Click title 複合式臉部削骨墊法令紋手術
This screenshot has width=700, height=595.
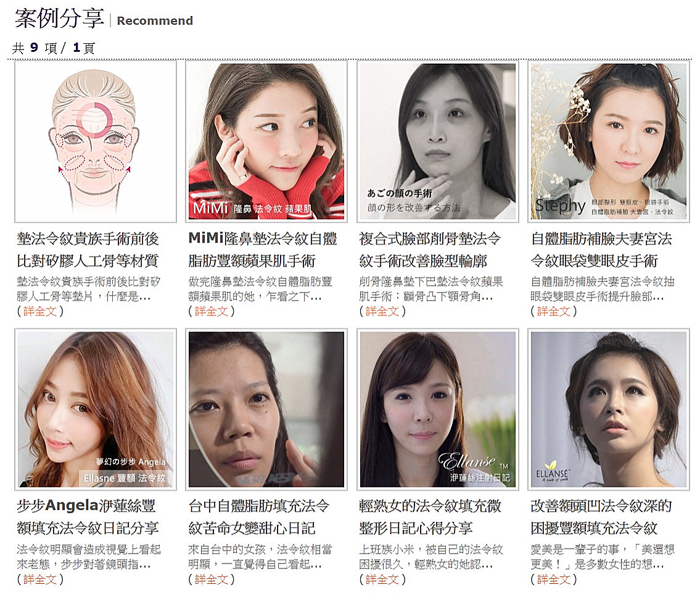(x=430, y=250)
